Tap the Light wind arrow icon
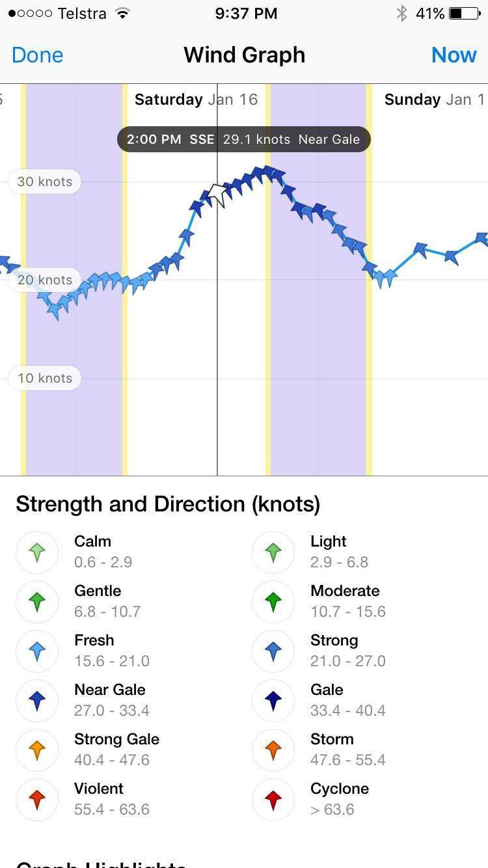Viewport: 488px width, 868px height. coord(273,552)
